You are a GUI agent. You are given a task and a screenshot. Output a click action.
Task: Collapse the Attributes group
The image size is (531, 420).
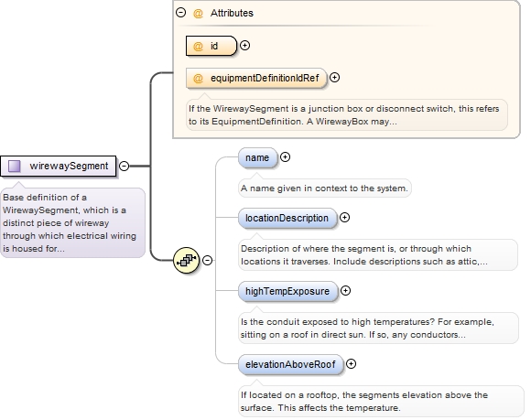point(181,13)
